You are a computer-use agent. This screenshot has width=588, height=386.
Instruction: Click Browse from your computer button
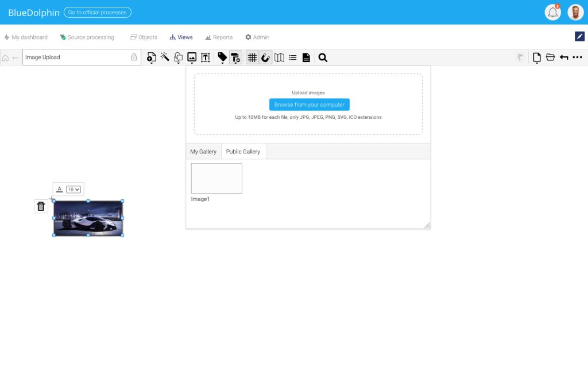click(310, 105)
